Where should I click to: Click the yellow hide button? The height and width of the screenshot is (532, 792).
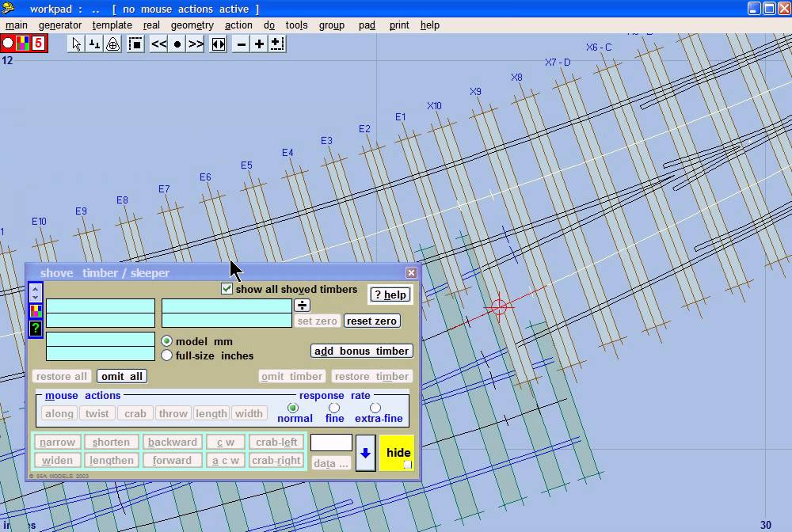coord(397,453)
